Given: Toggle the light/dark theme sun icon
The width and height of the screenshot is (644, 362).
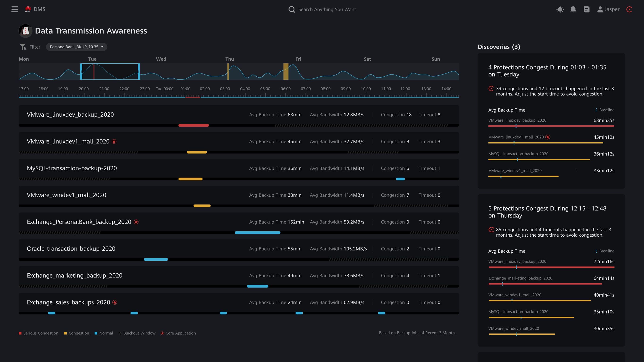Looking at the screenshot, I should pos(560,9).
